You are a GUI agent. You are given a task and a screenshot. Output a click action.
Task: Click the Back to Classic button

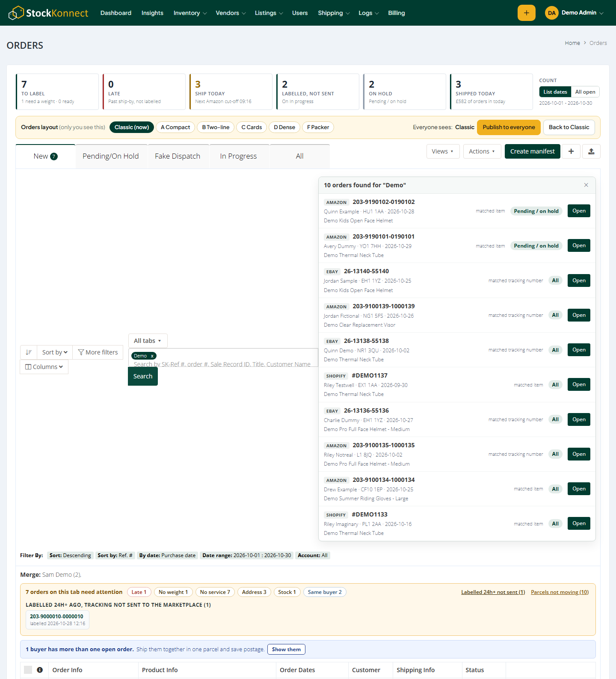(x=569, y=127)
